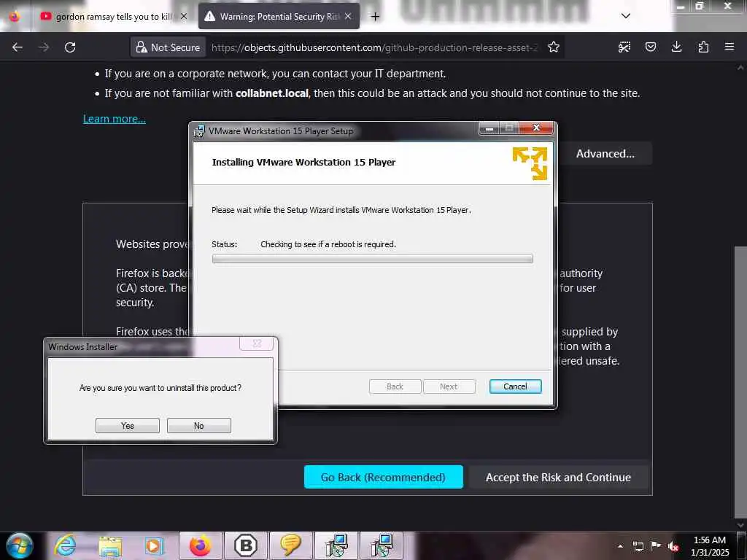Save page to Pocket
Screen dimensions: 747x560
(650, 47)
